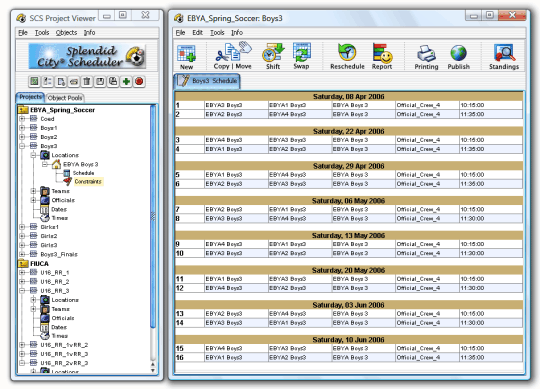Open the Objects menu
Screen dimensions: 540x389
click(x=66, y=32)
